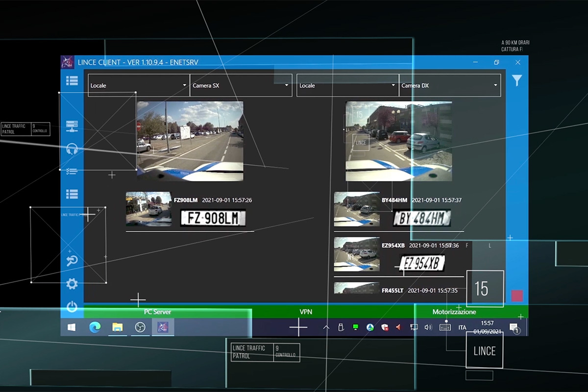The image size is (588, 392).
Task: Open settings with the gear icon
Action: [72, 284]
